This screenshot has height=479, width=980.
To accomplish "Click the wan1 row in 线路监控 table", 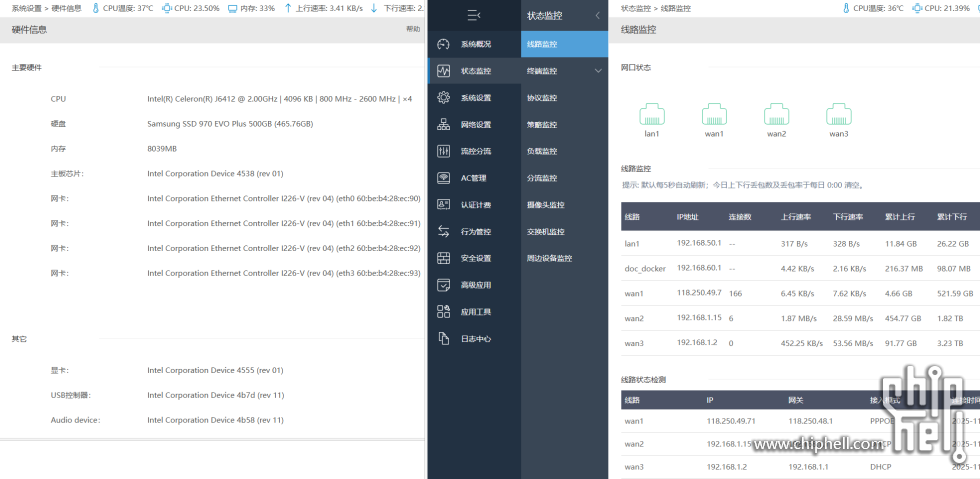I will click(634, 293).
